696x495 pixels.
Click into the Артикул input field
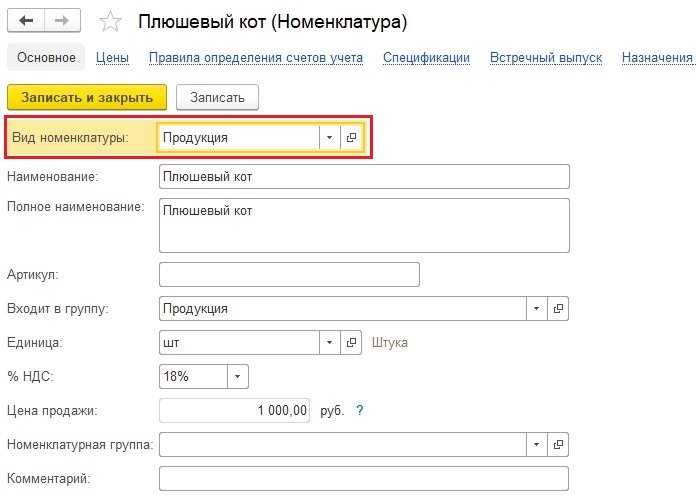click(289, 274)
